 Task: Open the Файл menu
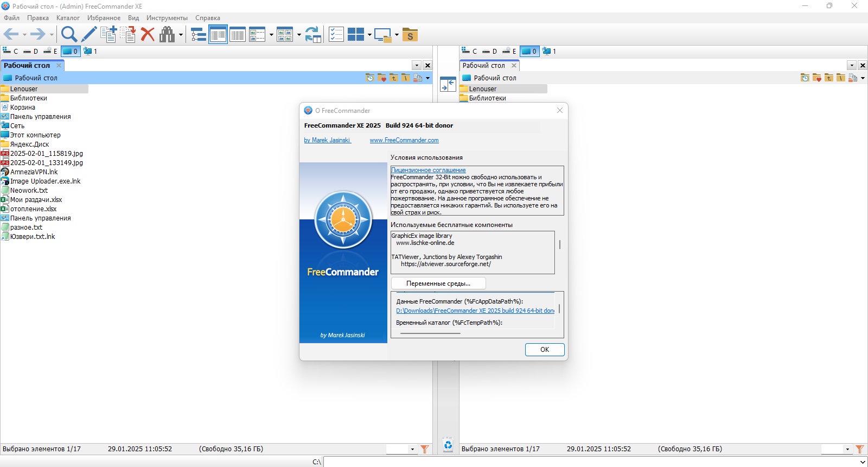click(11, 18)
